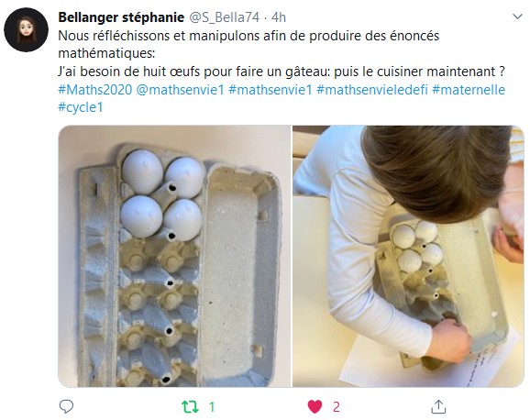Open the #cycle1 hashtag

coord(81,107)
